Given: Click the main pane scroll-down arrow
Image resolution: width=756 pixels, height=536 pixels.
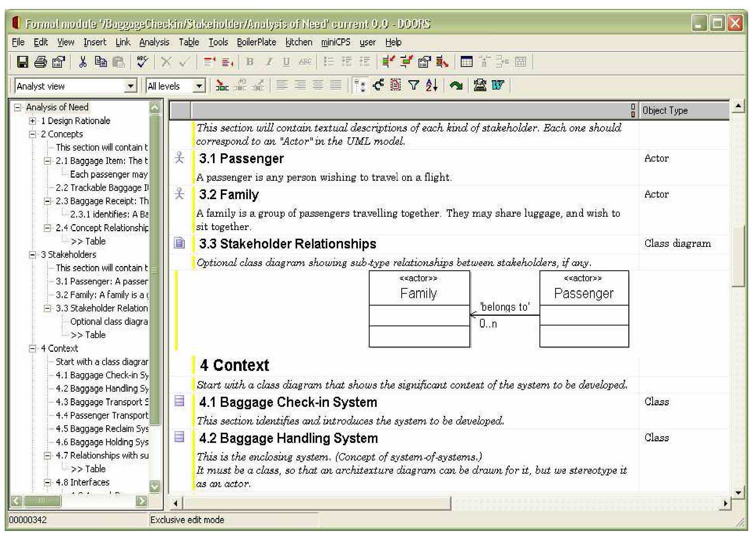Looking at the screenshot, I should (738, 492).
